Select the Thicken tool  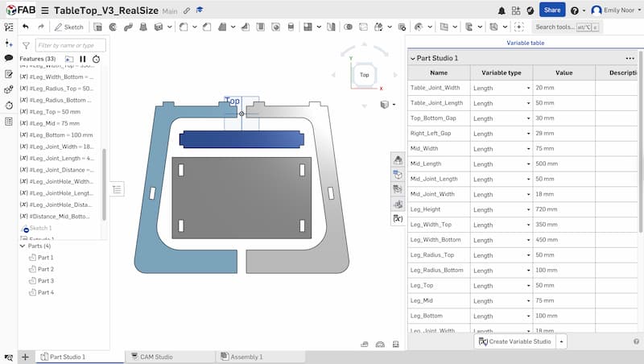coord(158,27)
